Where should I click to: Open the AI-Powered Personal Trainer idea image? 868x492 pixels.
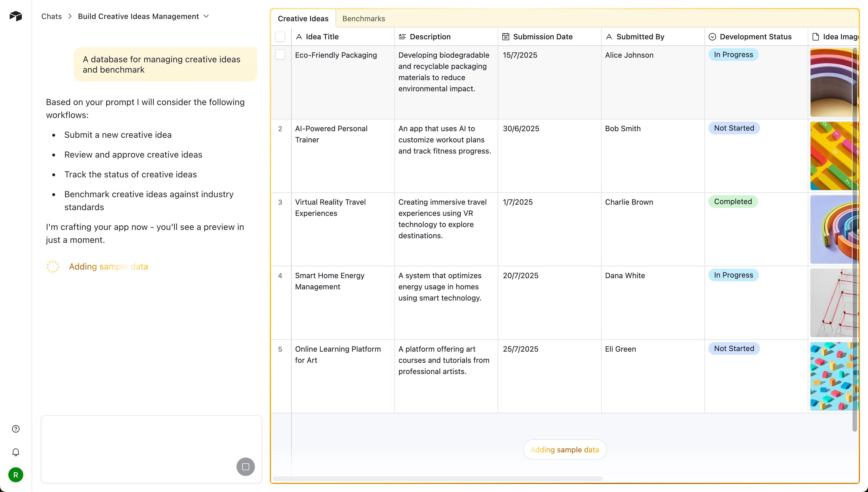[x=834, y=156]
